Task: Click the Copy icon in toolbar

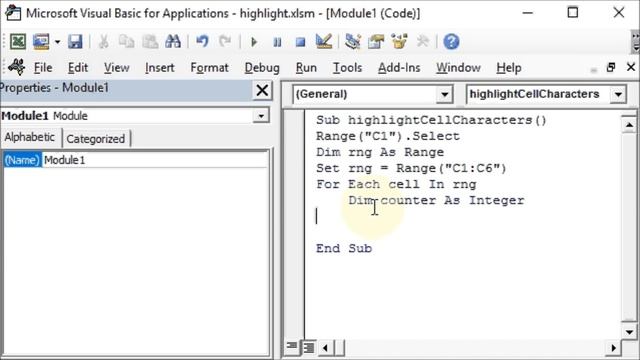Action: click(127, 42)
